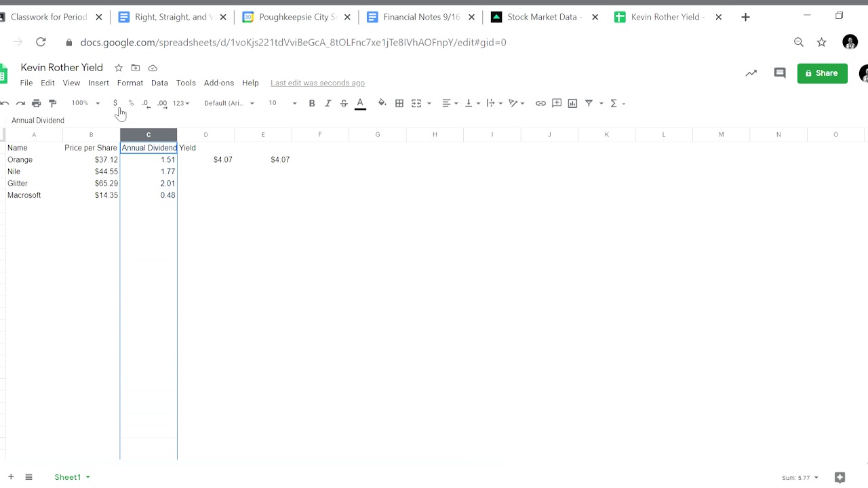The image size is (868, 488).
Task: Open the borders menu
Action: tap(399, 103)
